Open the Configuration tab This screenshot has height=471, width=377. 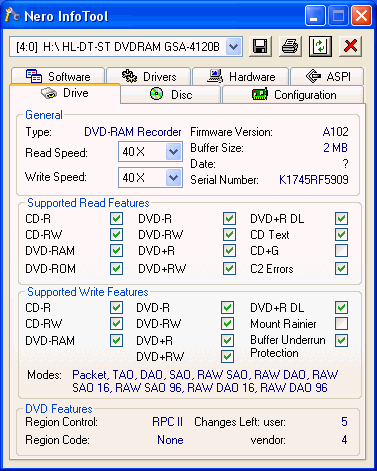point(293,95)
